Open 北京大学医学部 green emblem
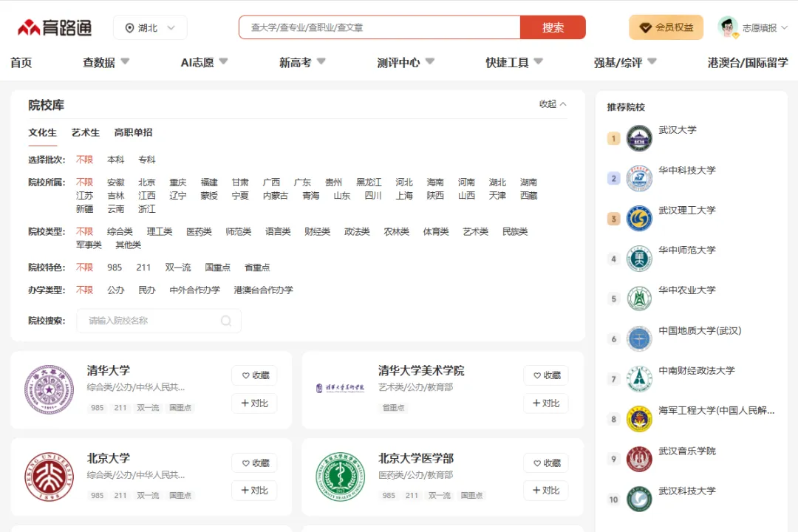 (341, 477)
